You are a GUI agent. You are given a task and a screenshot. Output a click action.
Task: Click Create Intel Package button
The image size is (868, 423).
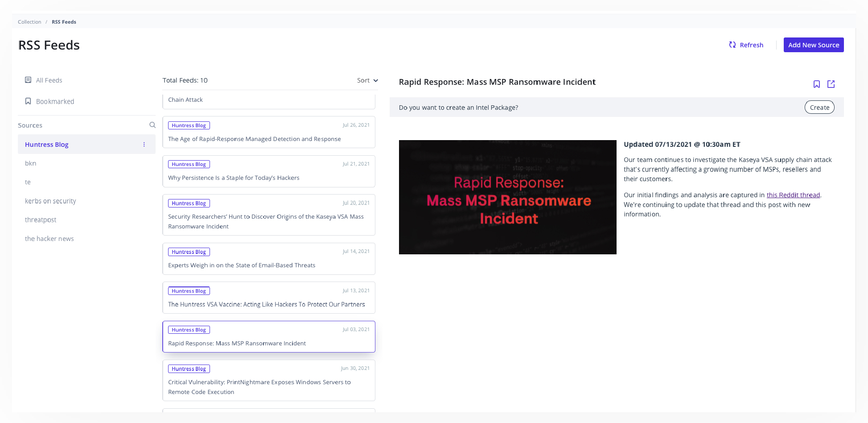pos(819,107)
